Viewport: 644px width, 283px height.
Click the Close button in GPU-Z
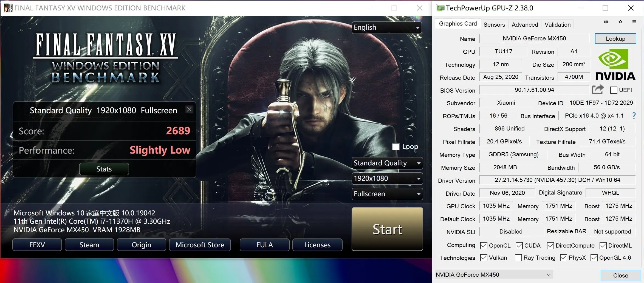point(621,276)
